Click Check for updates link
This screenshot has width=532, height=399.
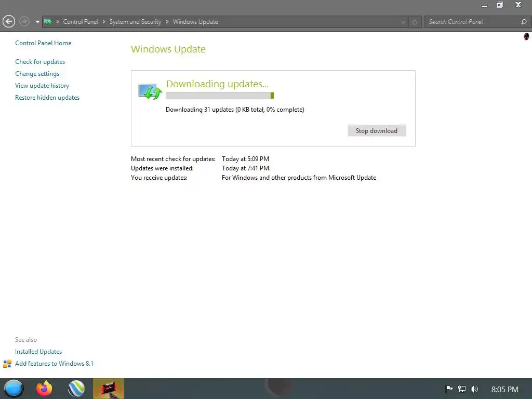pos(40,62)
